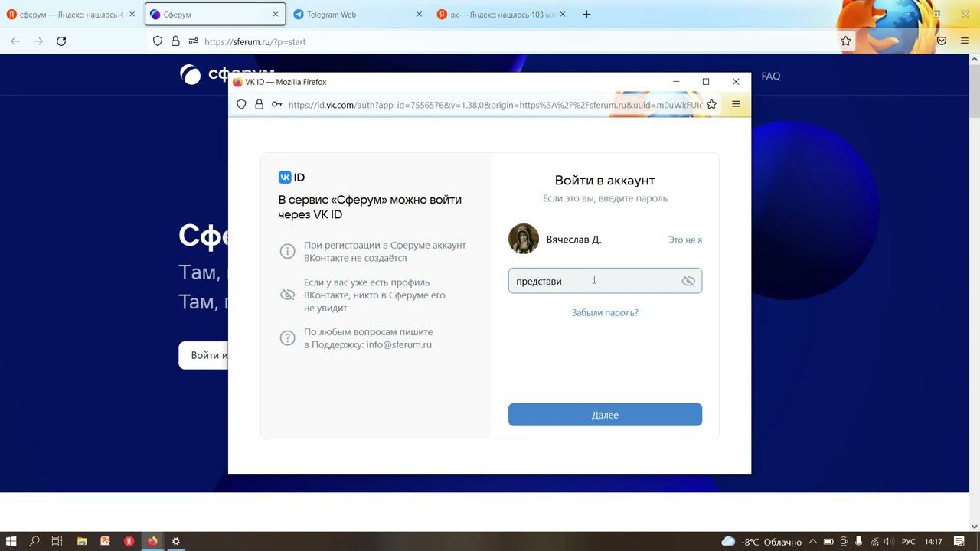
Task: Click the key icon in VK ID popup
Action: (276, 104)
